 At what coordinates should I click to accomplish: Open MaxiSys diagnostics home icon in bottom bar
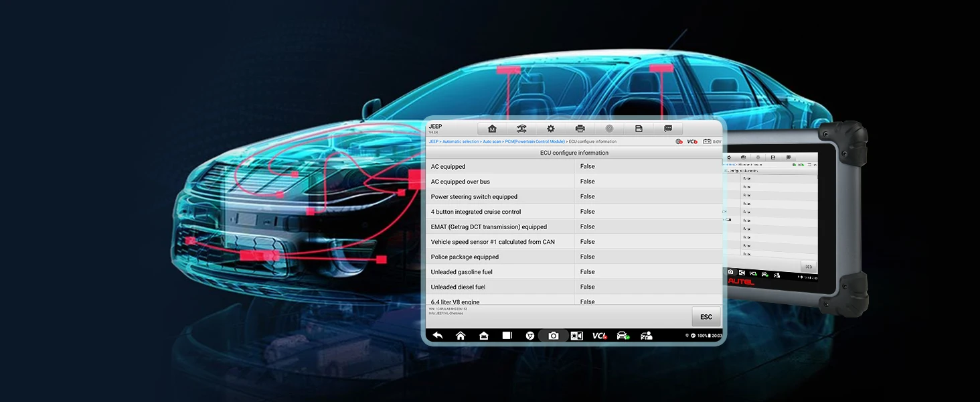484,336
